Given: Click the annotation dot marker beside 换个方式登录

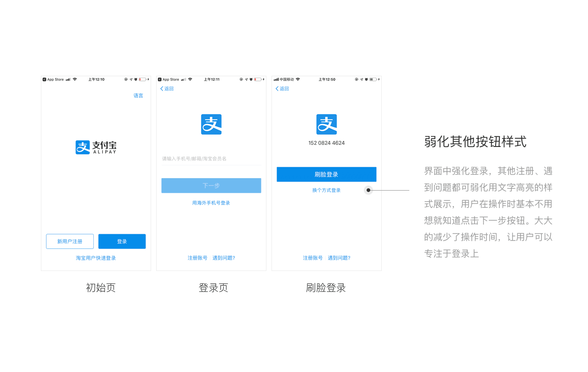Looking at the screenshot, I should point(368,190).
